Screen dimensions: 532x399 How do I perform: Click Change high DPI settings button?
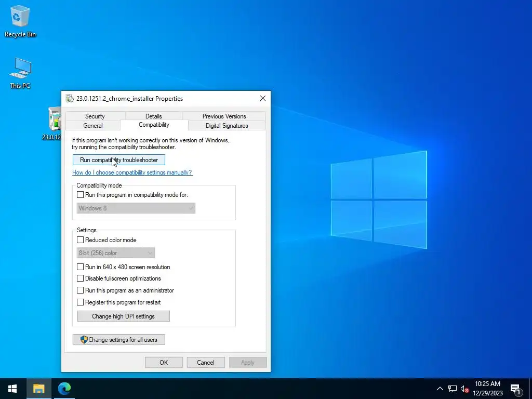pyautogui.click(x=124, y=316)
